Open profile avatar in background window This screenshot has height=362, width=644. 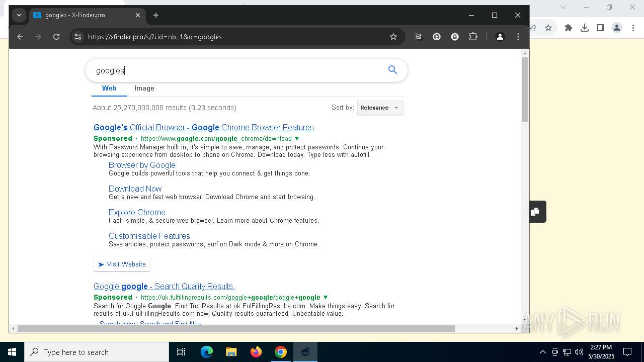(x=617, y=28)
